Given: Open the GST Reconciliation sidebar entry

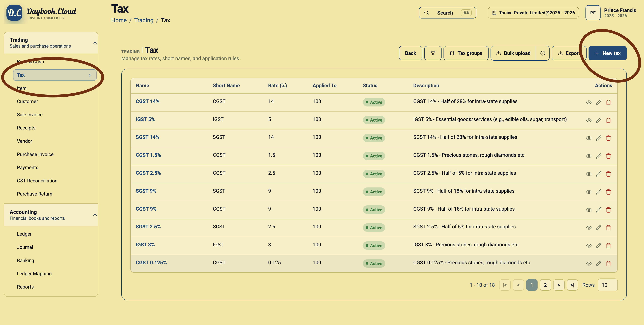Looking at the screenshot, I should click(x=37, y=181).
